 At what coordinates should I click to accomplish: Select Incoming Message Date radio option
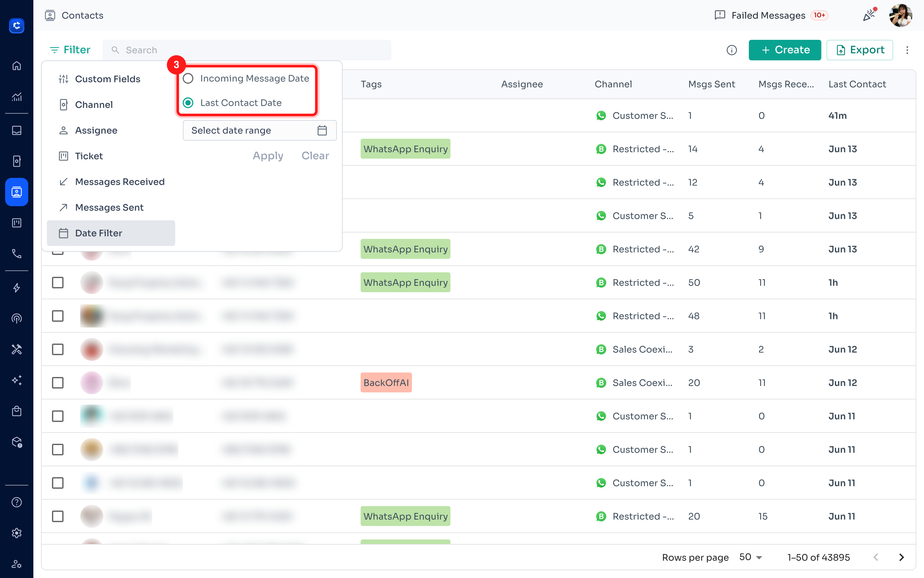tap(188, 78)
